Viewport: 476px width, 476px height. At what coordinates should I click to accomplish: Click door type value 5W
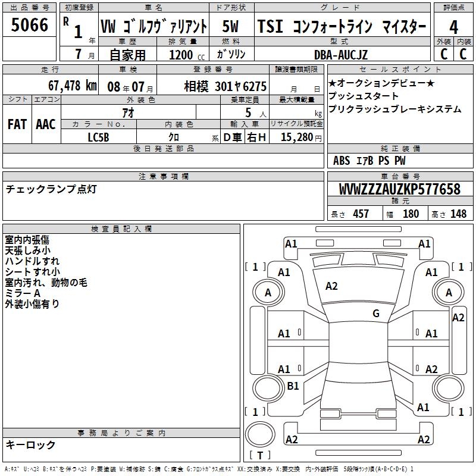coord(230,26)
